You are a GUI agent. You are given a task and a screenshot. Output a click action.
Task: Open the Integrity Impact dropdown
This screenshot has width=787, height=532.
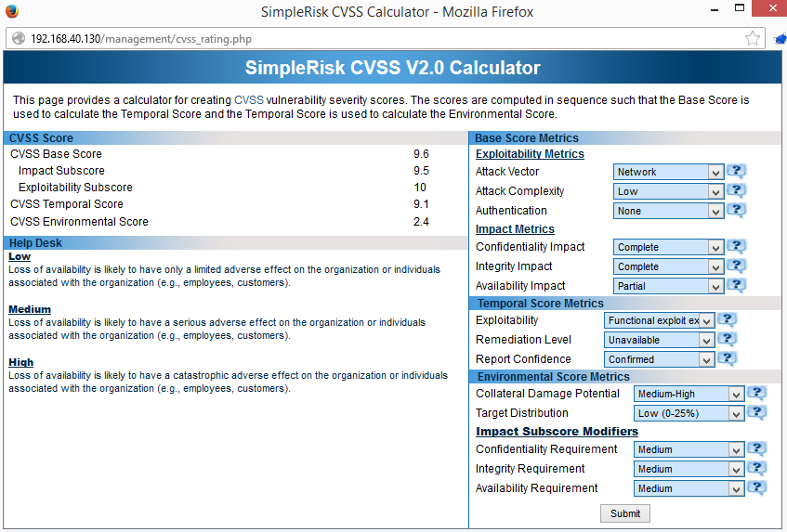click(668, 266)
